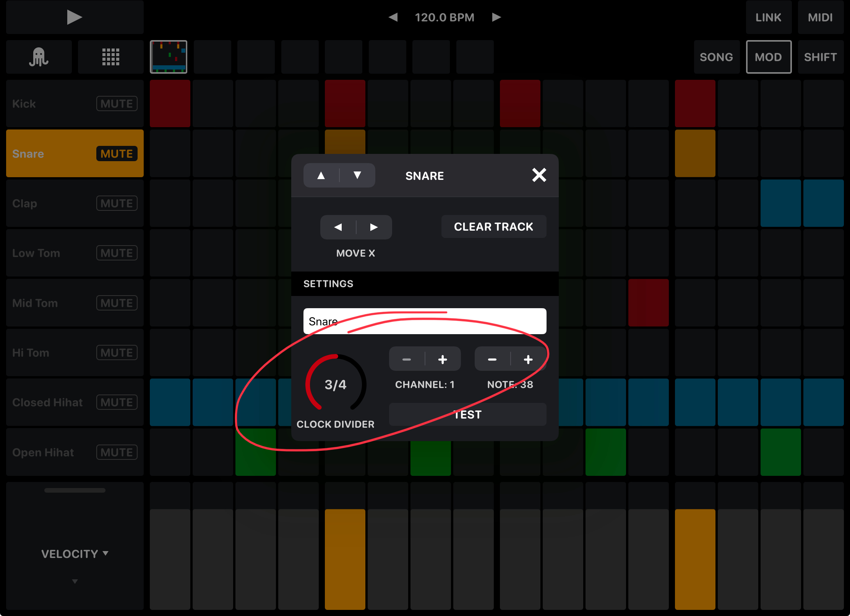Shift snare pattern right with Move X

(x=374, y=227)
